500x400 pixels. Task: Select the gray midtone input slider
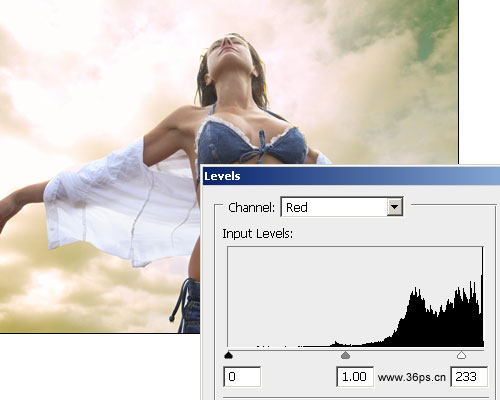click(x=345, y=355)
